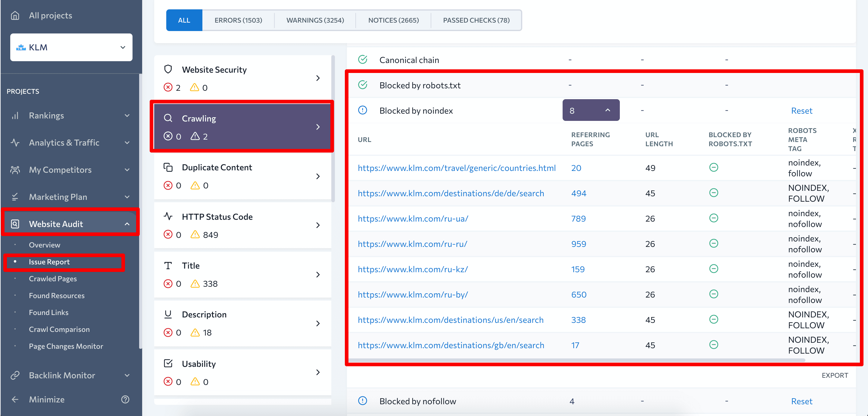Select Issue Report in the sidebar
Image resolution: width=868 pixels, height=416 pixels.
tap(49, 262)
